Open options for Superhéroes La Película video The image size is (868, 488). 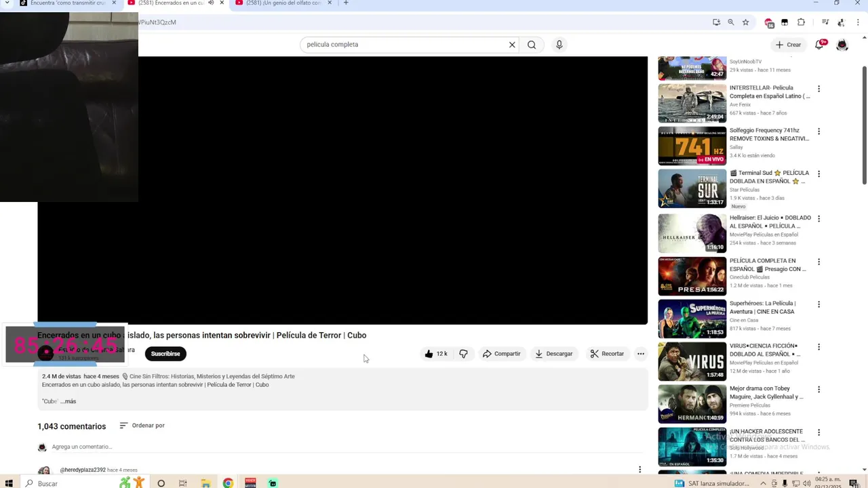(x=818, y=304)
